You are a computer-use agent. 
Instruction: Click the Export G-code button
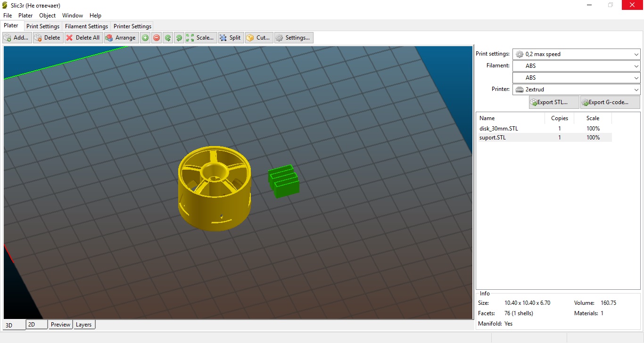coord(610,102)
